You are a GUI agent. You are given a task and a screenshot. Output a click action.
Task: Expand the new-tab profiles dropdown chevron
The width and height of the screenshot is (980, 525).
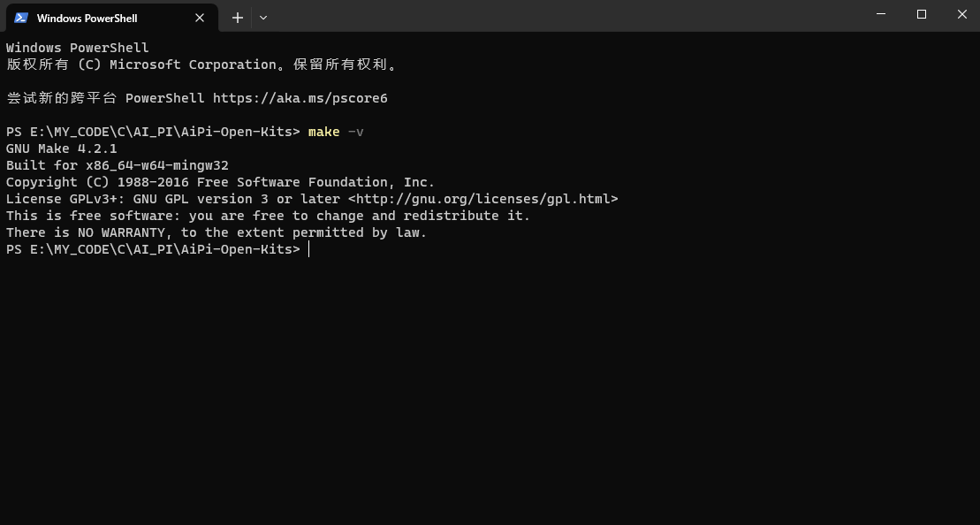263,18
